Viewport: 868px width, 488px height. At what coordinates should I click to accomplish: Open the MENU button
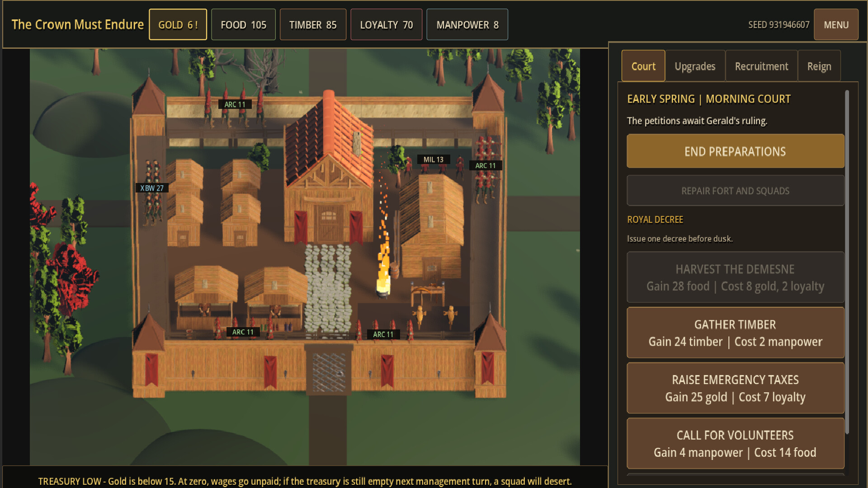tap(836, 25)
